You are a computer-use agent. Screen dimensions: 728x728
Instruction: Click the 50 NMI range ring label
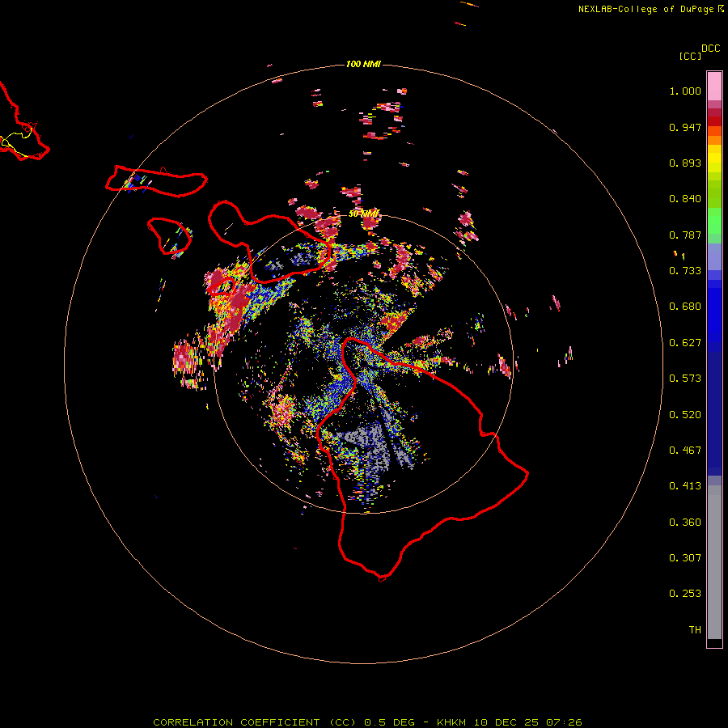pos(363,214)
